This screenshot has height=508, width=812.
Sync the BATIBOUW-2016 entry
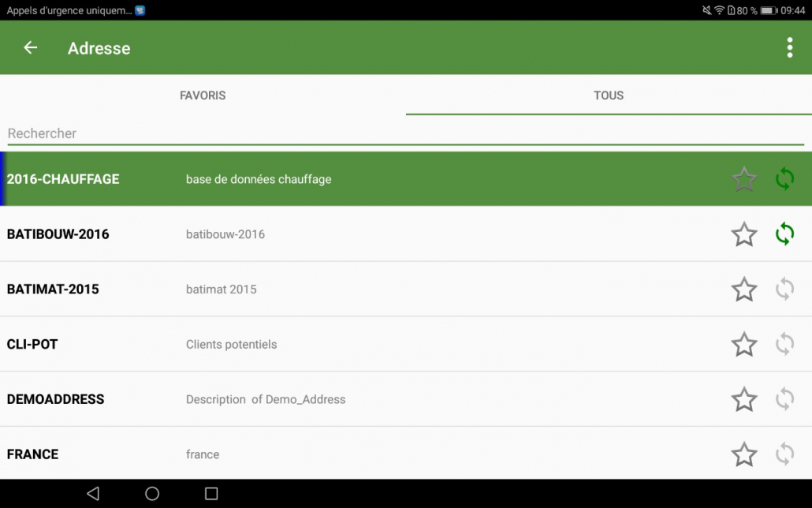click(784, 233)
